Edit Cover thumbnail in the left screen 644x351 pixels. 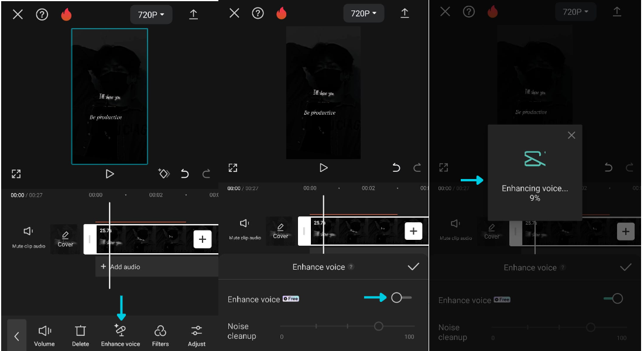[x=65, y=239]
